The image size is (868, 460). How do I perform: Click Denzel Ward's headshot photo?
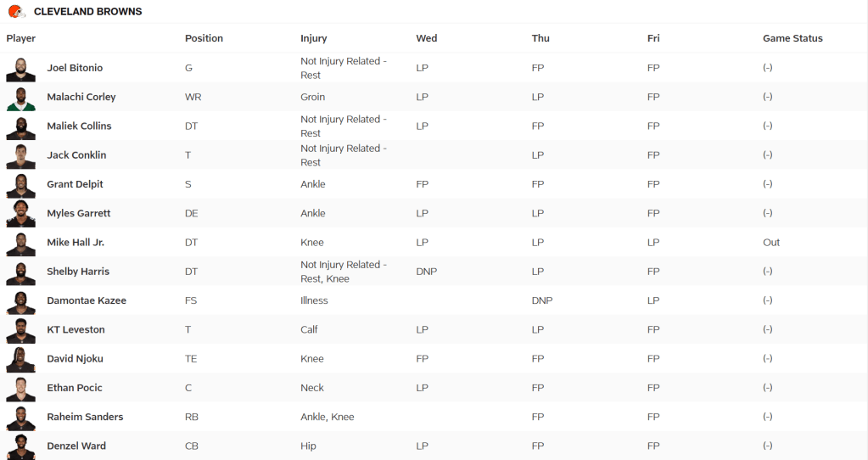(20, 446)
